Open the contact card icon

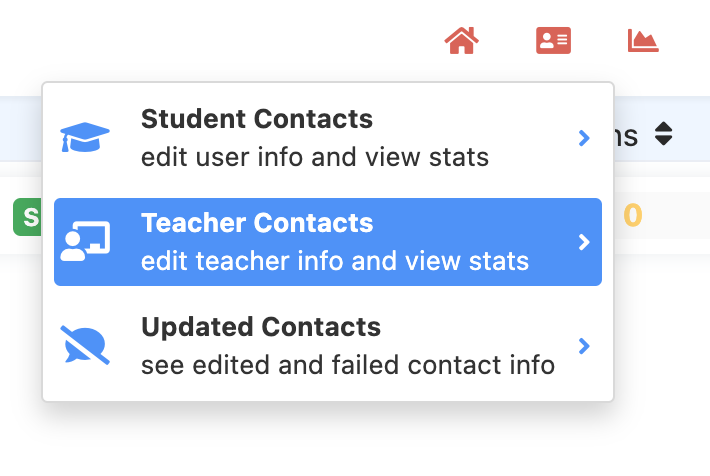point(553,41)
